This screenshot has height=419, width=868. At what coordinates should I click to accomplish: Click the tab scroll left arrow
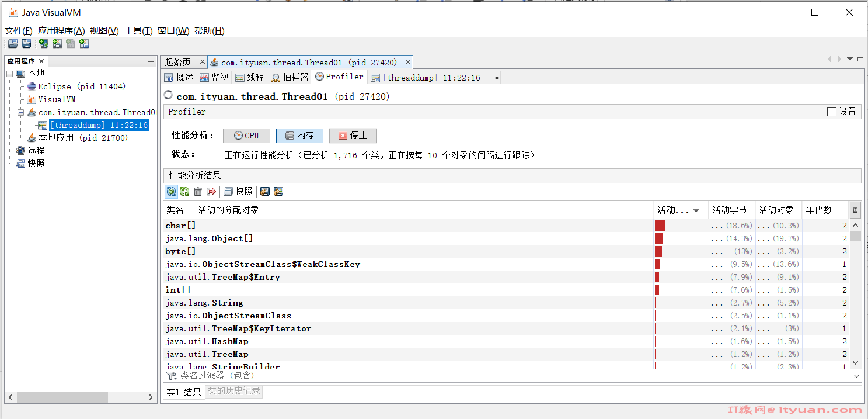829,59
